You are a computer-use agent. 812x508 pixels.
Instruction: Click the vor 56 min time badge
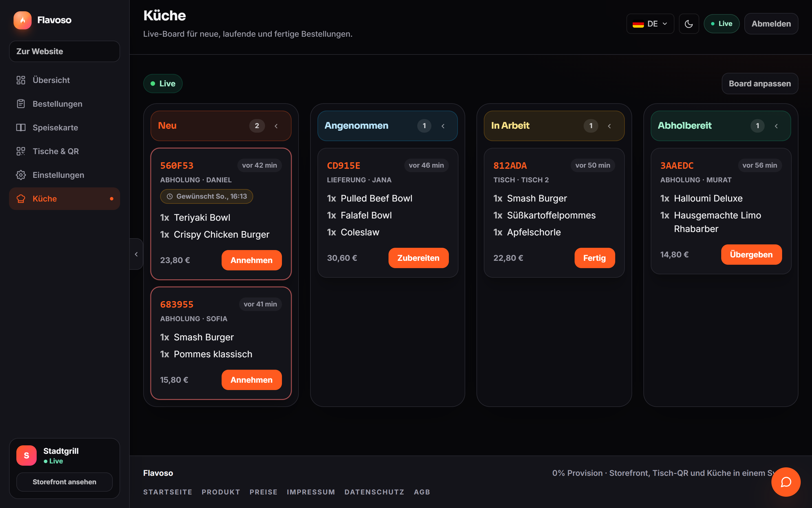760,165
